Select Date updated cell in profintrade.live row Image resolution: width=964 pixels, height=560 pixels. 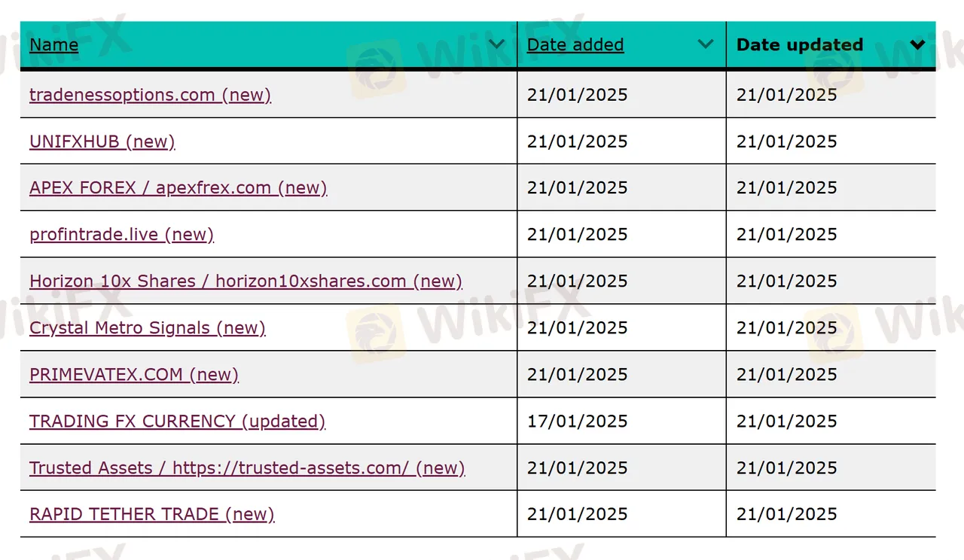point(831,235)
